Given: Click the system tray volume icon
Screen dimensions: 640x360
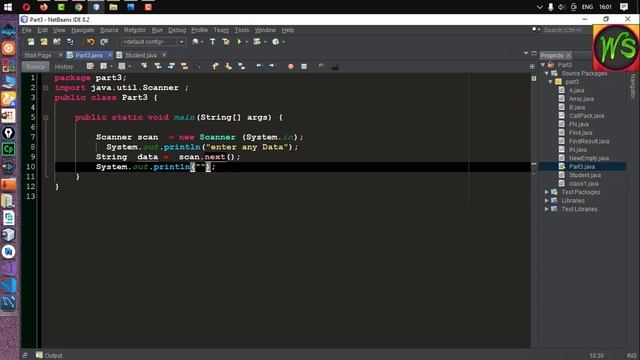Looking at the screenshot, I should (x=562, y=7).
